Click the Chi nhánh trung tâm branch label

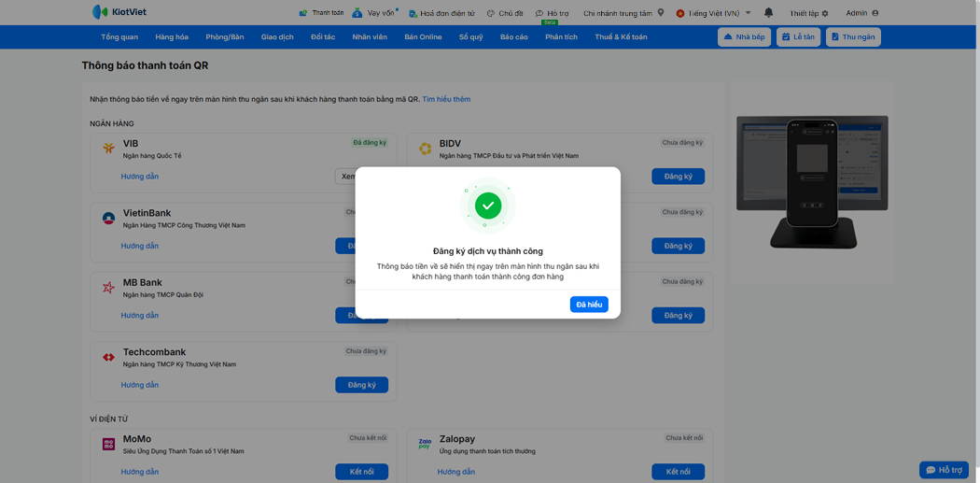coord(618,13)
